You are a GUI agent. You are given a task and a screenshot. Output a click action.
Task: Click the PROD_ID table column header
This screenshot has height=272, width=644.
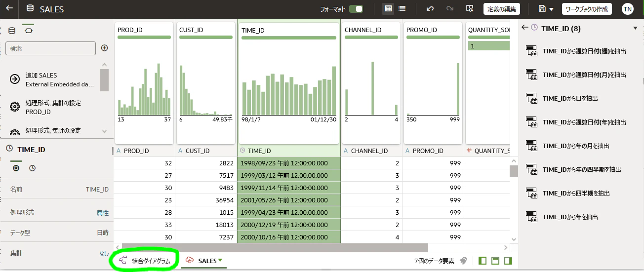(x=144, y=151)
